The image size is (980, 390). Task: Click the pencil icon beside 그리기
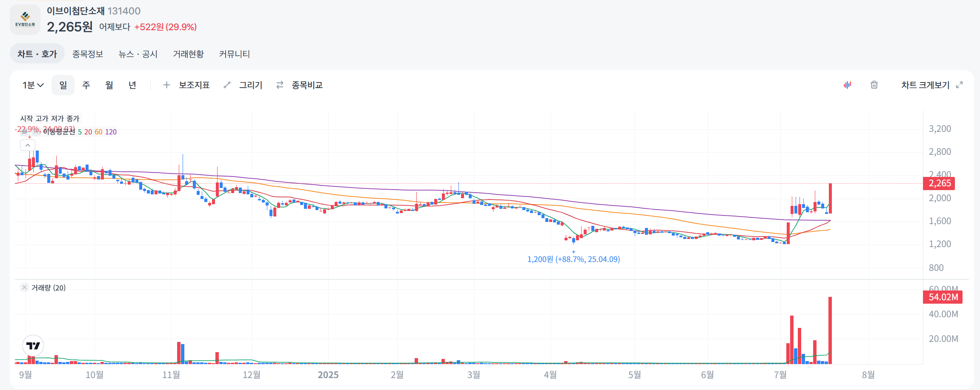click(x=227, y=85)
